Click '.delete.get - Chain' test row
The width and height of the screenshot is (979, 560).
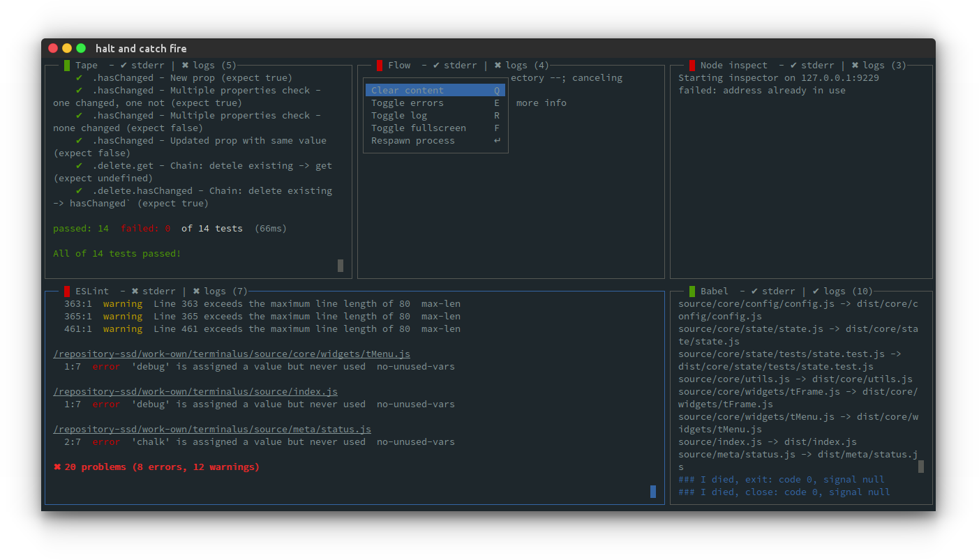coord(193,172)
